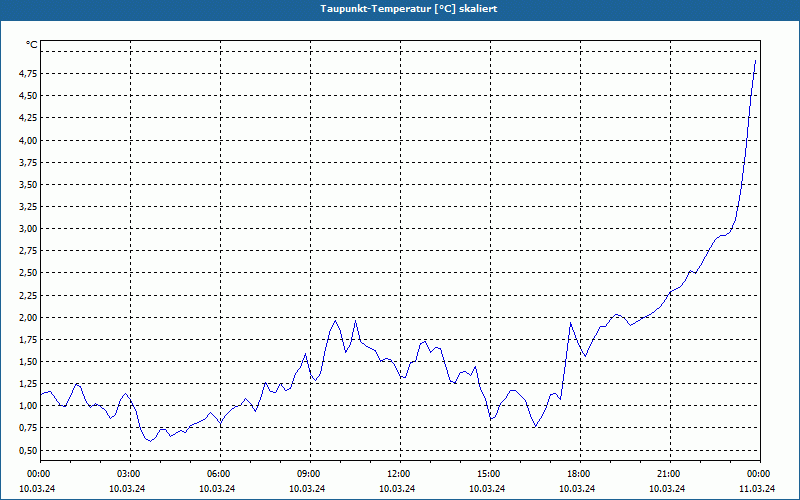The image size is (800, 500).
Task: Click the 3,75 y-axis label
Action: pos(28,162)
